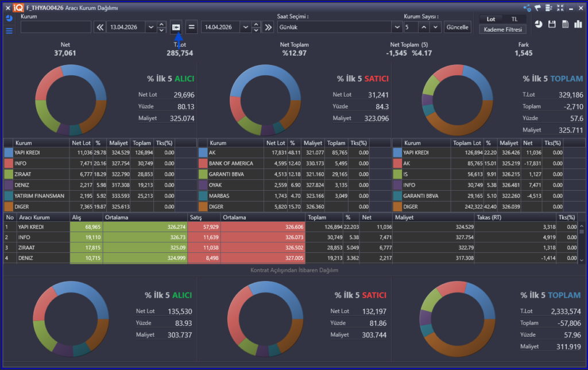The image size is (588, 370).
Task: Click the share/link icon in title bar
Action: tap(527, 7)
